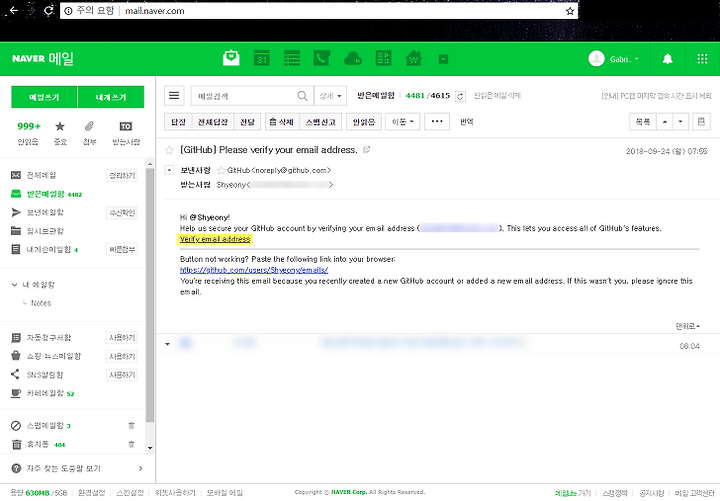Image resolution: width=720 pixels, height=501 pixels.
Task: Empty spam with trash icon beside 스팸메일함
Action: (x=131, y=426)
